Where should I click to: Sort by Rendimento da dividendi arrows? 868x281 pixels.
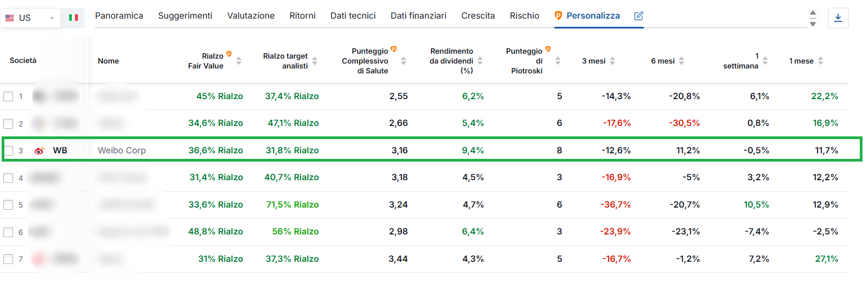(480, 61)
